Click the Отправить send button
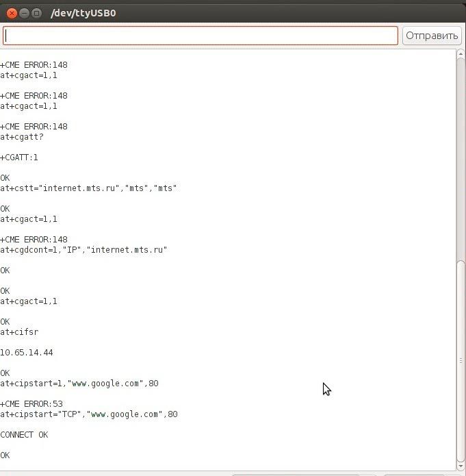 tap(431, 36)
